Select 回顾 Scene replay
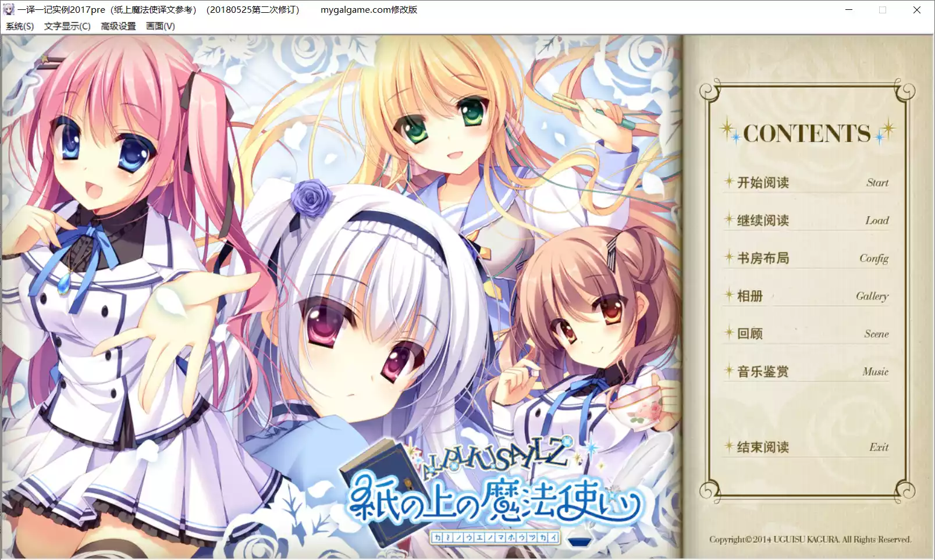Image resolution: width=935 pixels, height=560 pixels. click(x=750, y=334)
